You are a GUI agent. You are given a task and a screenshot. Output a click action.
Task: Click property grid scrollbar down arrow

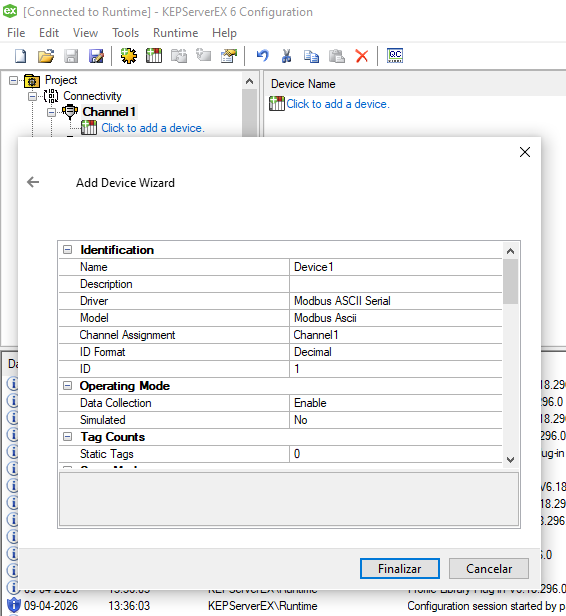[x=510, y=459]
